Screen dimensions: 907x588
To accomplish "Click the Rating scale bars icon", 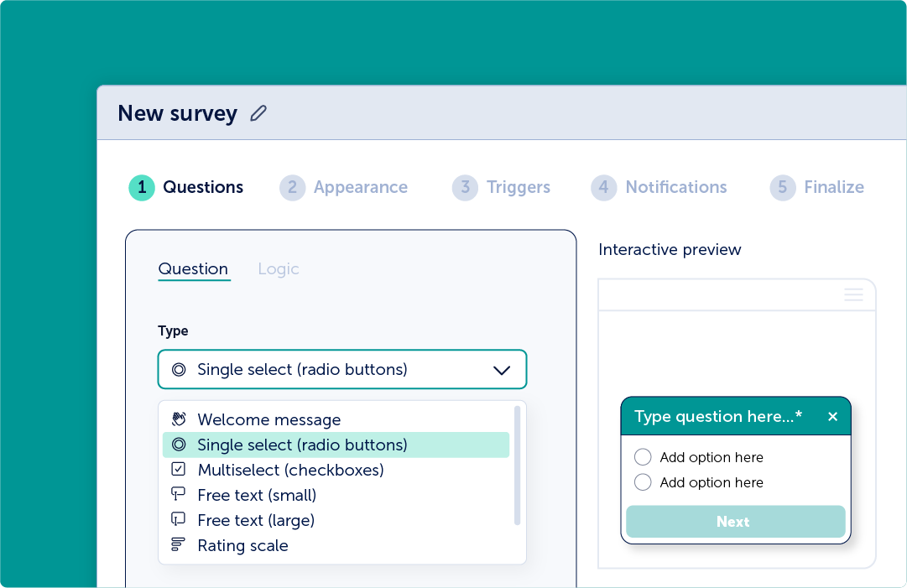I will coord(178,545).
